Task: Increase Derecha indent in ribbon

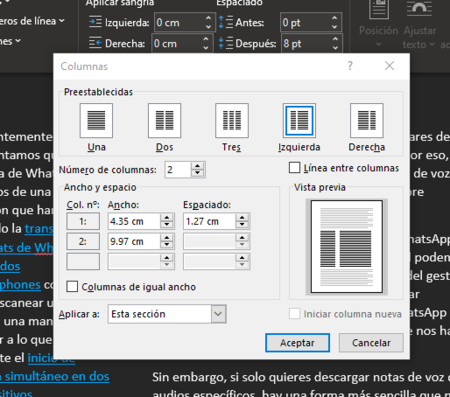Action: [206, 39]
